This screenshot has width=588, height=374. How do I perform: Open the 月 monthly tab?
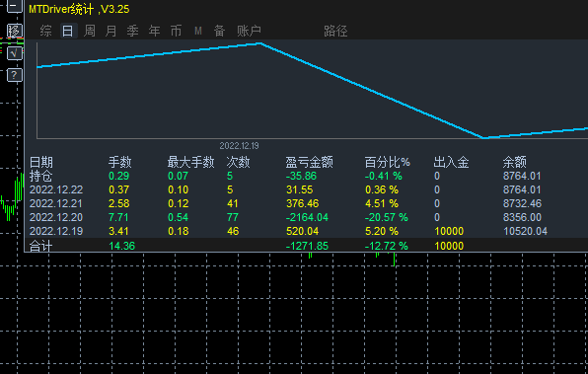tap(111, 31)
